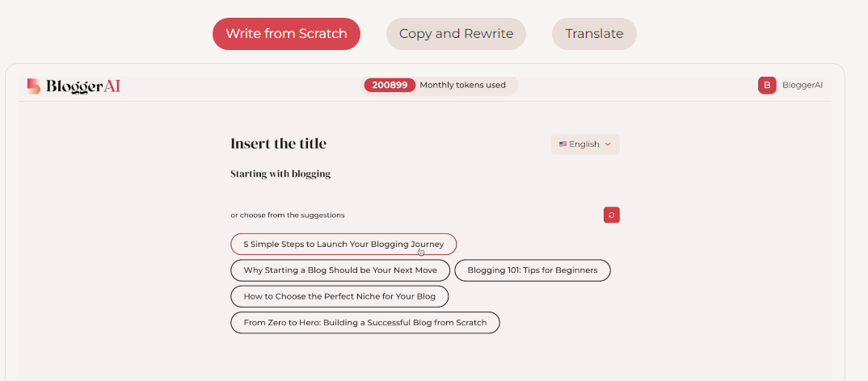Screen dimensions: 868x381
Task: Choose "5 Simple Steps to Launch Your Blogging Journey"
Action: tap(343, 244)
